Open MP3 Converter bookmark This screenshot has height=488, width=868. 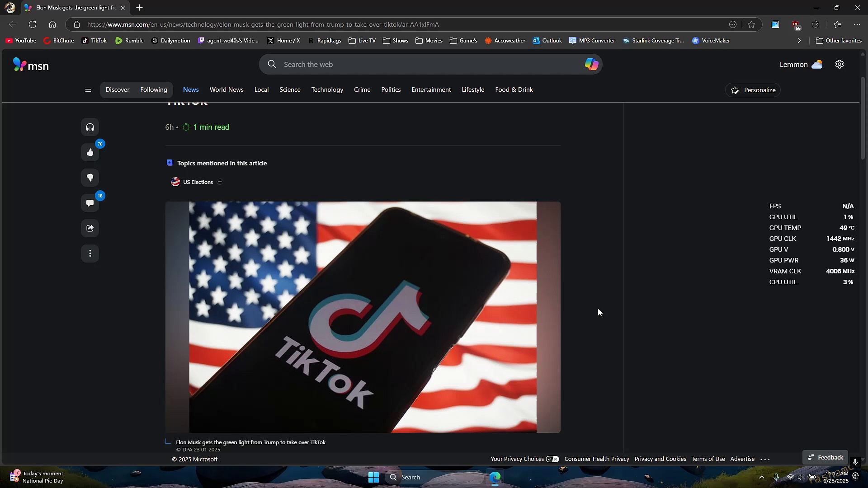click(592, 41)
